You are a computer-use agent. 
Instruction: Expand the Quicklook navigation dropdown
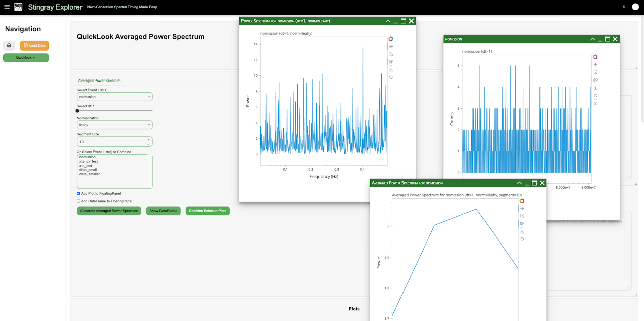pos(26,58)
